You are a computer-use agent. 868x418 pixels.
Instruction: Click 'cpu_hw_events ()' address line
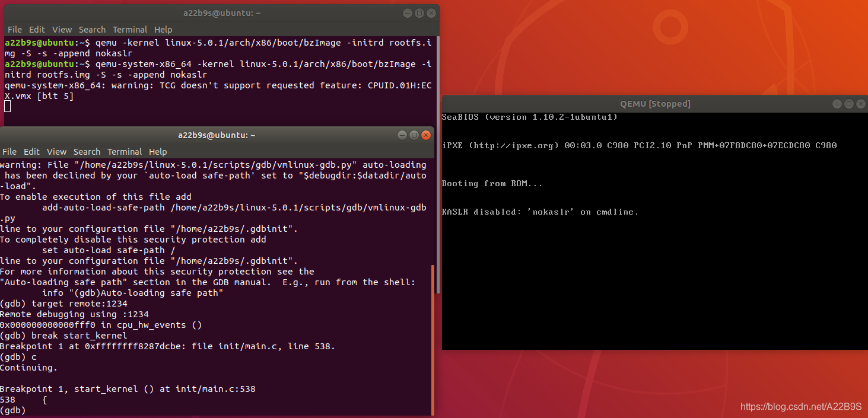point(101,325)
